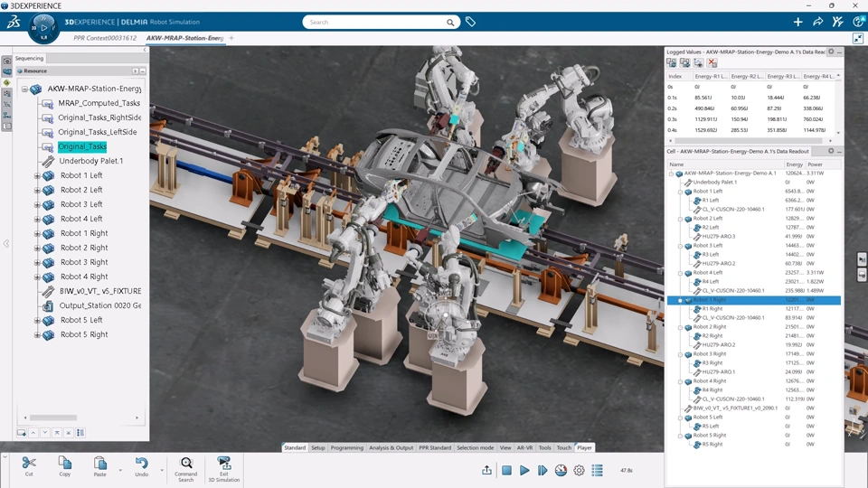Viewport: 868px width, 488px height.
Task: Select MRAP_Computed_Tasks in the tree
Action: (99, 103)
